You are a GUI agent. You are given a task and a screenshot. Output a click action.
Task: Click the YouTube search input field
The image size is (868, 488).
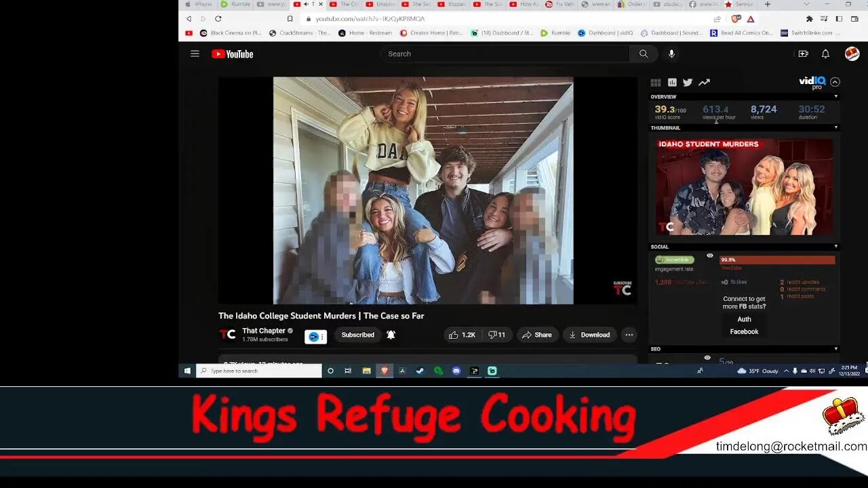(x=505, y=54)
